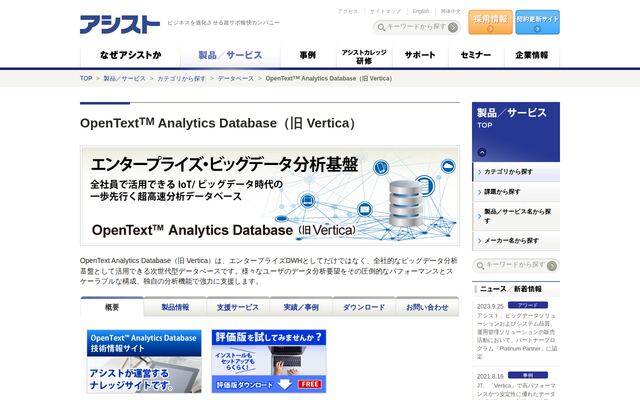Switch site language to 简体中文
The width and height of the screenshot is (640, 400).
point(451,11)
